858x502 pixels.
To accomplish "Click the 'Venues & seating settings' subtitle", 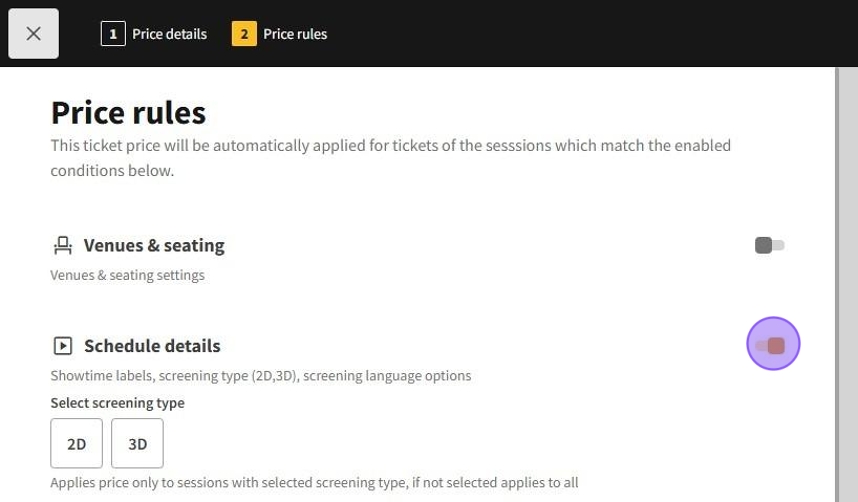I will 127,275.
